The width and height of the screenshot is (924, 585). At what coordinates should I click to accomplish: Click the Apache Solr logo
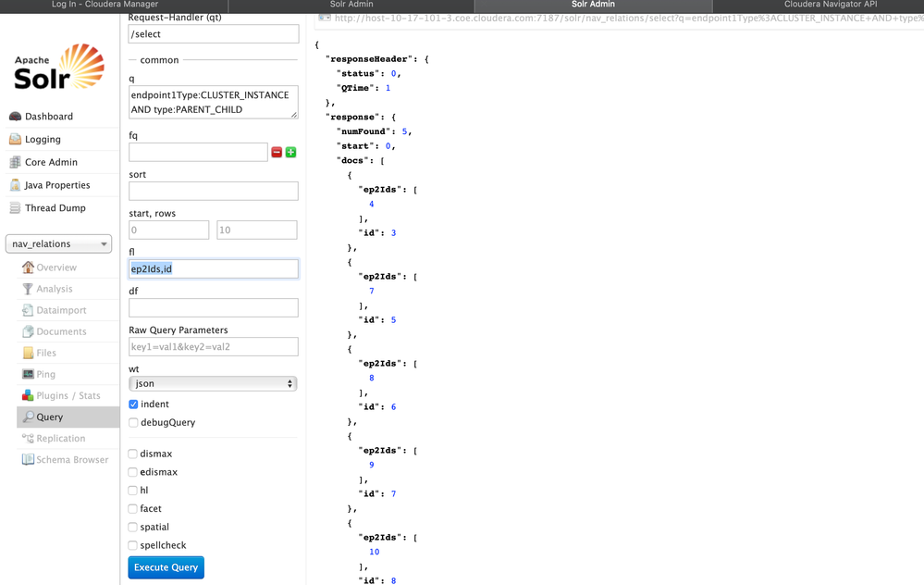(59, 67)
